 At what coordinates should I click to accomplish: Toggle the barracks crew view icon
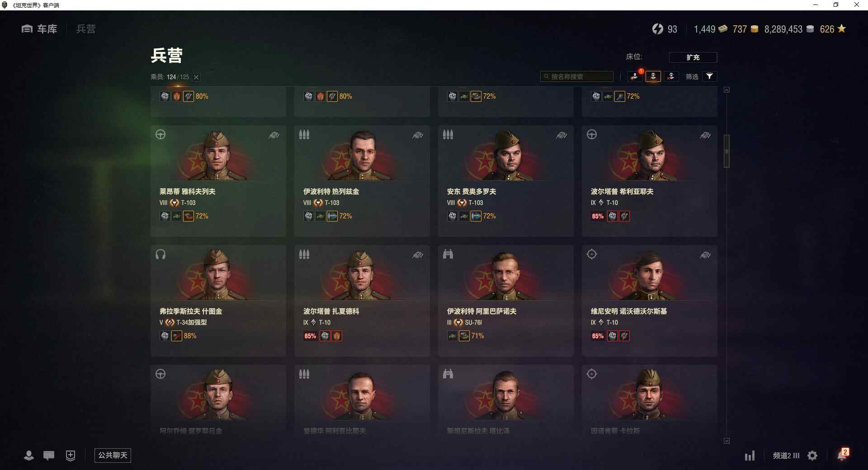[x=653, y=76]
